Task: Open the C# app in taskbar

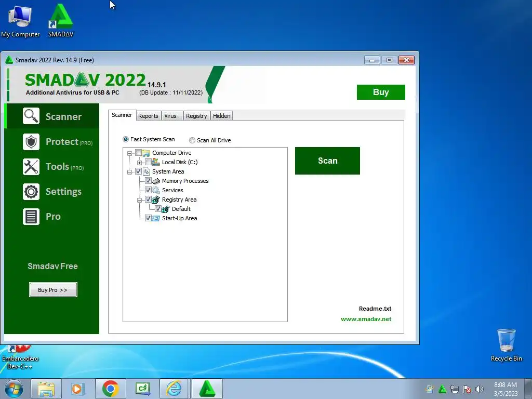Action: click(x=142, y=389)
